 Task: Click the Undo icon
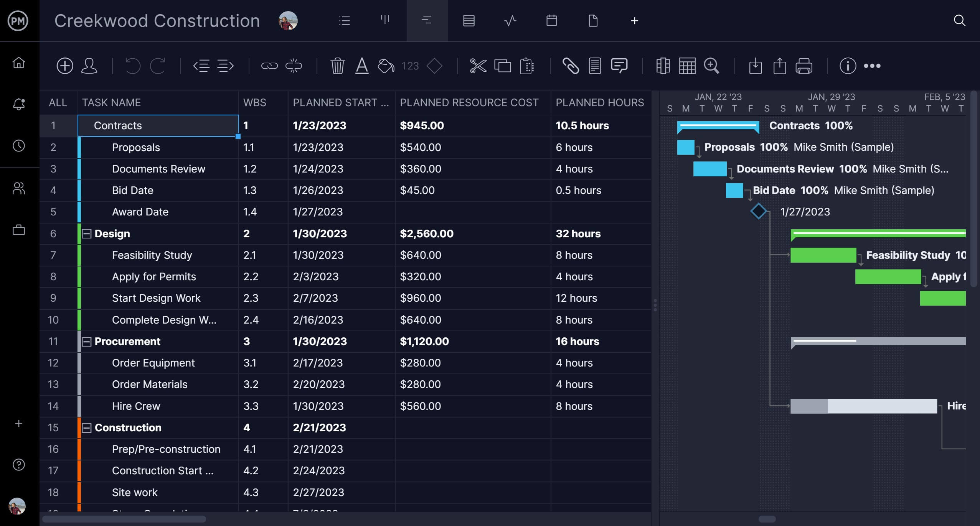click(x=133, y=66)
